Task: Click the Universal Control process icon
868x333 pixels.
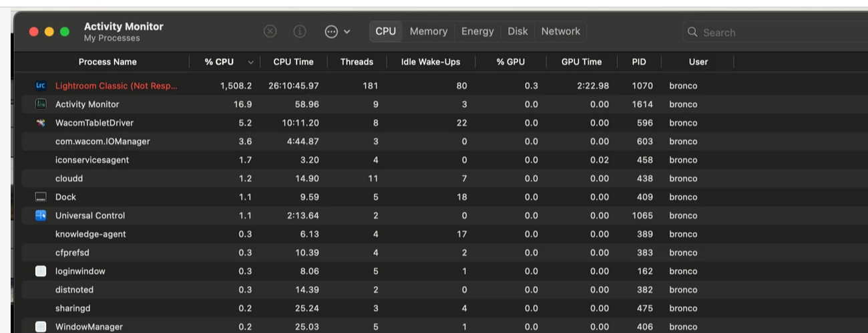Action: 41,216
